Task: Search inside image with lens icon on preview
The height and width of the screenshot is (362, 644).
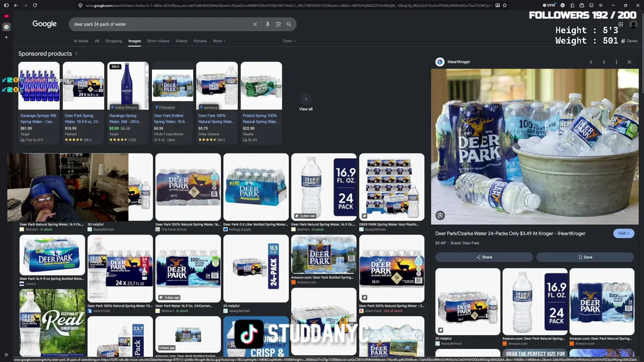Action: coord(440,216)
